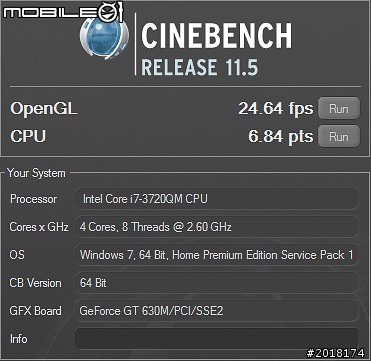Select the Processor field showing i7-3720QM
Screen dimensions: 371x361
tap(217, 199)
